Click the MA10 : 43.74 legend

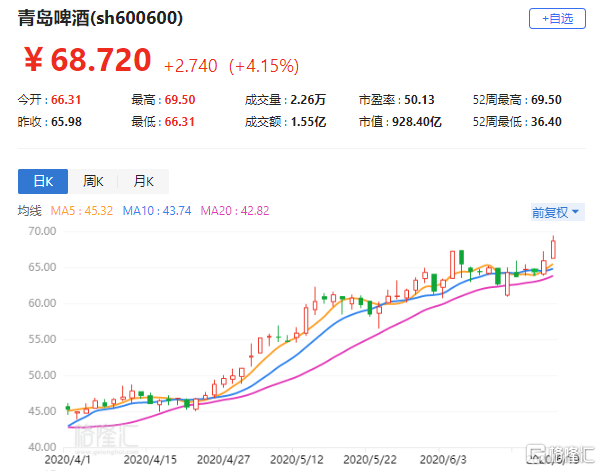coord(157,211)
